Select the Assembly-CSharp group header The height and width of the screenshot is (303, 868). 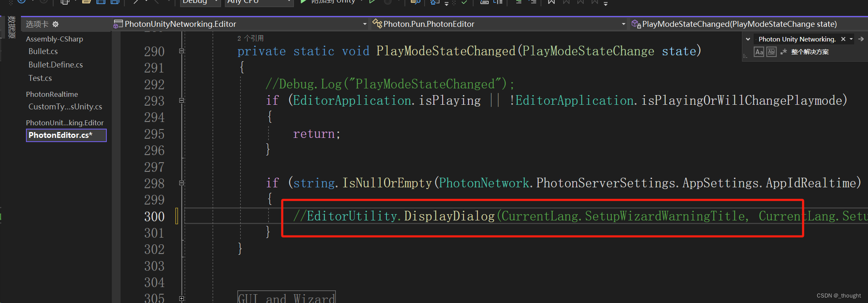pyautogui.click(x=54, y=39)
